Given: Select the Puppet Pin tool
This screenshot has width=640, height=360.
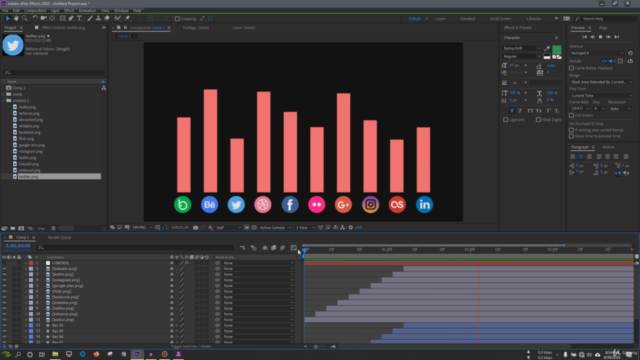Looking at the screenshot, I should tap(127, 18).
